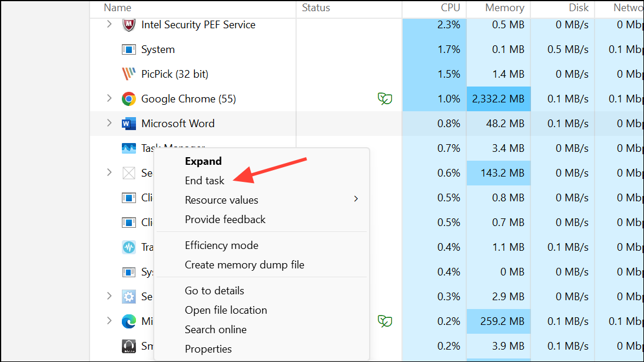Click End task to stop the process
Viewport: 644px width, 362px height.
pyautogui.click(x=204, y=180)
